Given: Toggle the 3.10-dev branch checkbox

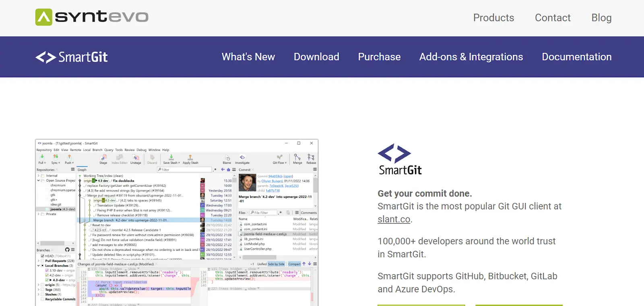Looking at the screenshot, I should (47, 271).
